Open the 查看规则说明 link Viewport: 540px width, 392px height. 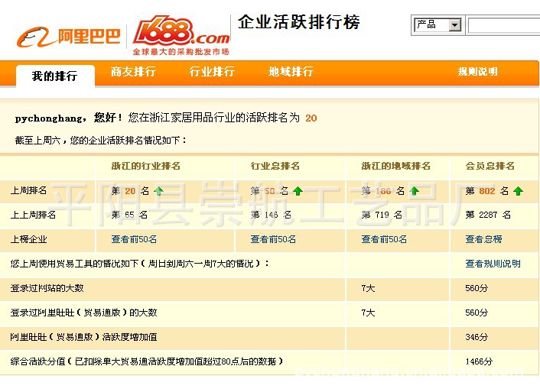(x=493, y=264)
